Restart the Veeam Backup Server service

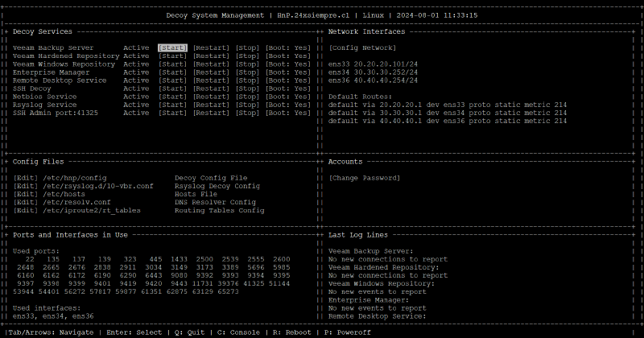[x=211, y=47]
